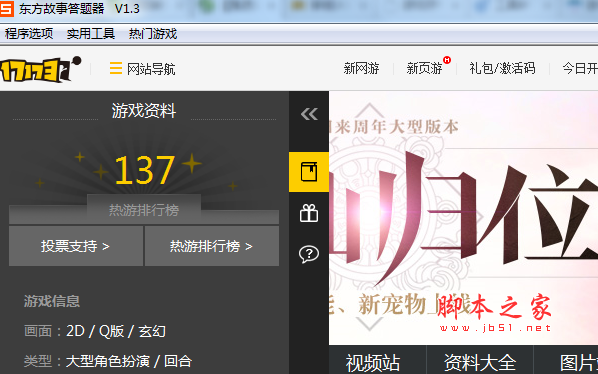Open the gift pack icon in sidebar

tap(309, 213)
